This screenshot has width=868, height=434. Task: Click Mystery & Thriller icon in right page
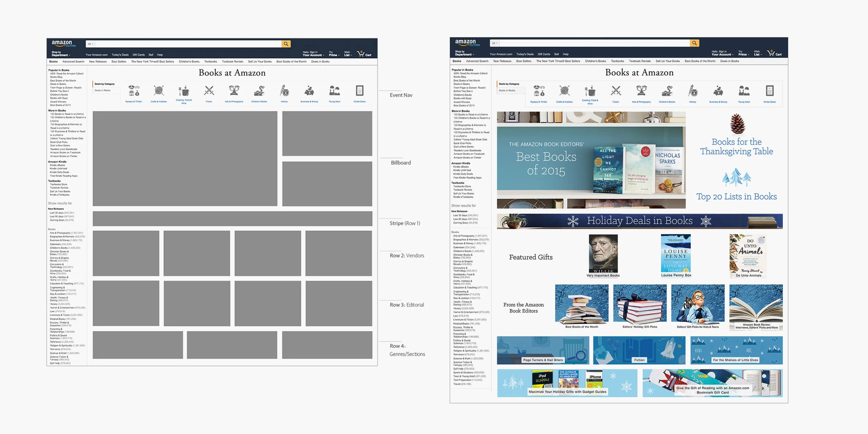click(539, 91)
